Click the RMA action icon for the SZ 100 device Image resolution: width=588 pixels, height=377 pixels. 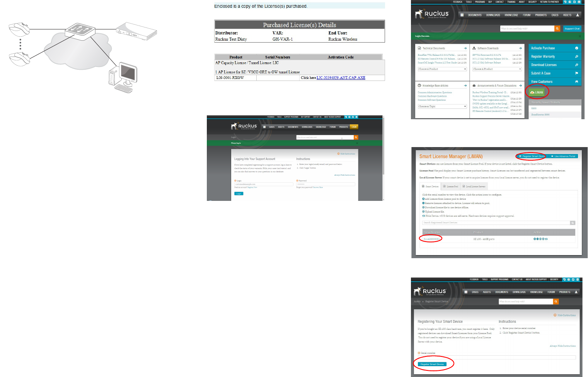(x=546, y=239)
